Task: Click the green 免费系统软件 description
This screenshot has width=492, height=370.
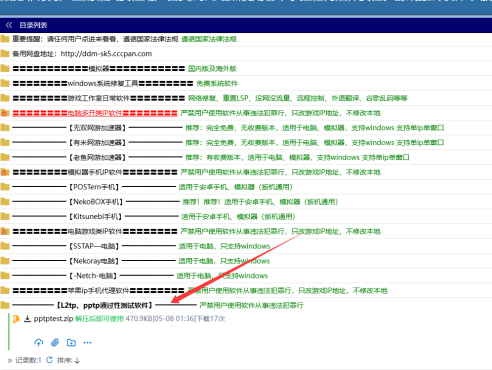Action: [x=217, y=83]
